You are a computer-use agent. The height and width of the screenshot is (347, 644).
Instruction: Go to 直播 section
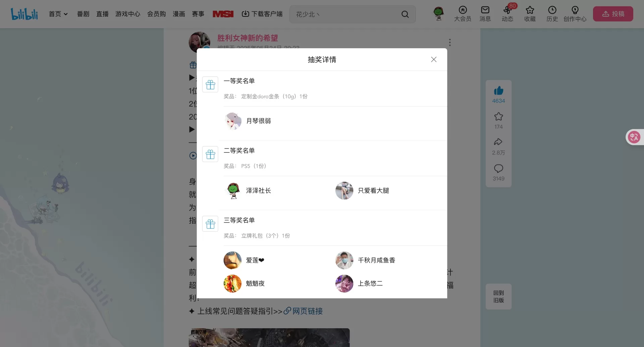pos(102,14)
